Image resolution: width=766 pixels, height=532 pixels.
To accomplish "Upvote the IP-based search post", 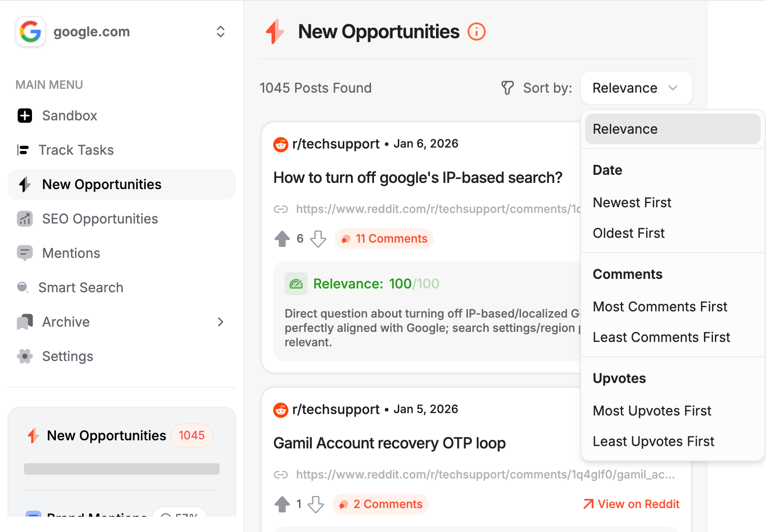I will (282, 239).
